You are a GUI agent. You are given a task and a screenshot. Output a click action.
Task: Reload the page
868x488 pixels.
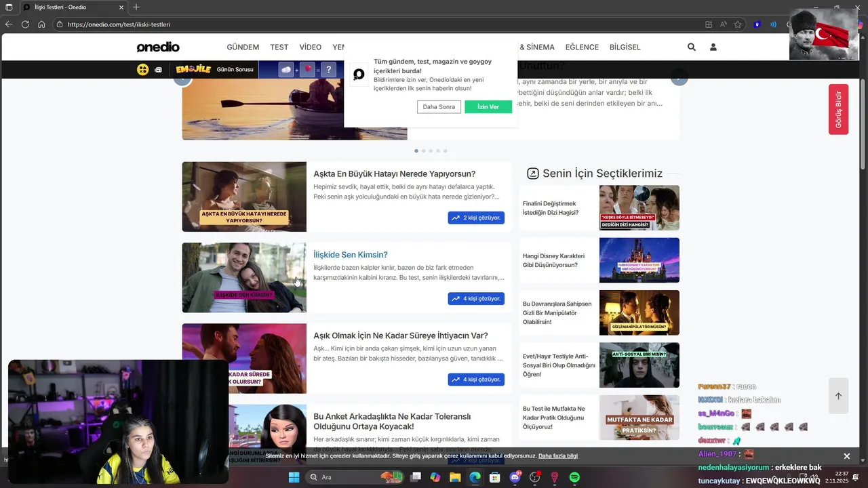(x=25, y=24)
